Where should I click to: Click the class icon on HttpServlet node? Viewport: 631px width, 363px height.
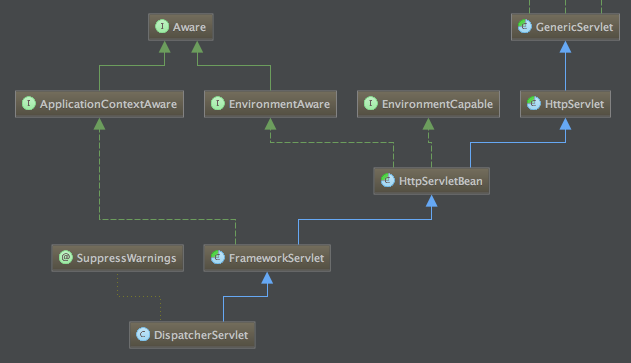pyautogui.click(x=534, y=103)
